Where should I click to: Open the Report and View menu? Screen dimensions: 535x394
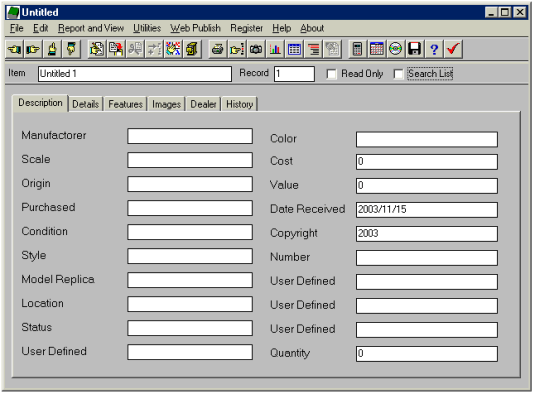(x=91, y=28)
